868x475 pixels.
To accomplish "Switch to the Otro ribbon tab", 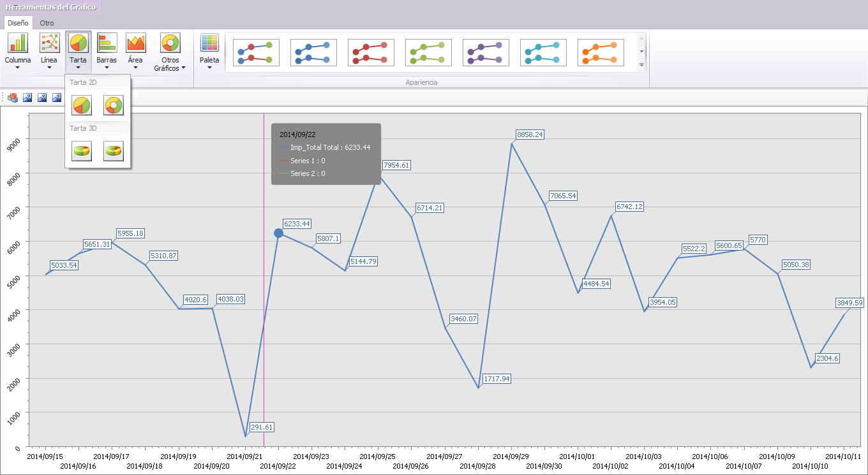I will [47, 23].
